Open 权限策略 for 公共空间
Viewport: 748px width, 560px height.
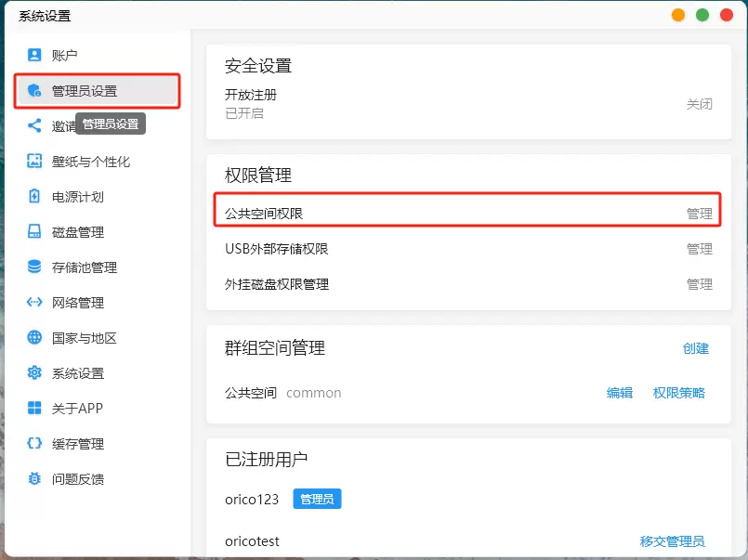pos(679,393)
